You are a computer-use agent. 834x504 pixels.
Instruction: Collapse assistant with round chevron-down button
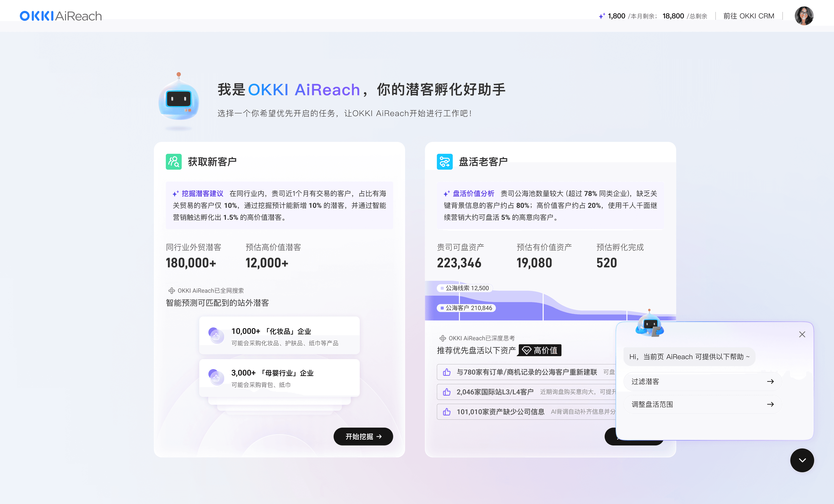tap(802, 460)
